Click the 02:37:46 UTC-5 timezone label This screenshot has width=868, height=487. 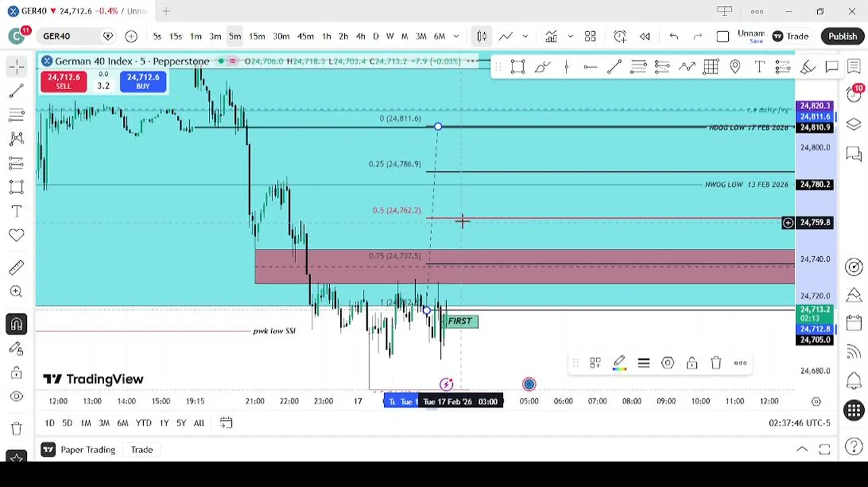tap(799, 423)
